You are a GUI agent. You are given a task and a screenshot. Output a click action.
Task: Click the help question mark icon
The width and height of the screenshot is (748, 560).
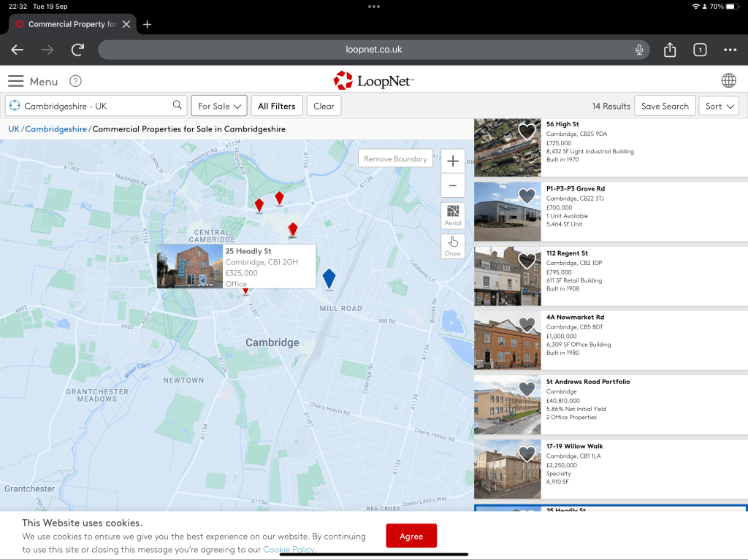click(75, 81)
